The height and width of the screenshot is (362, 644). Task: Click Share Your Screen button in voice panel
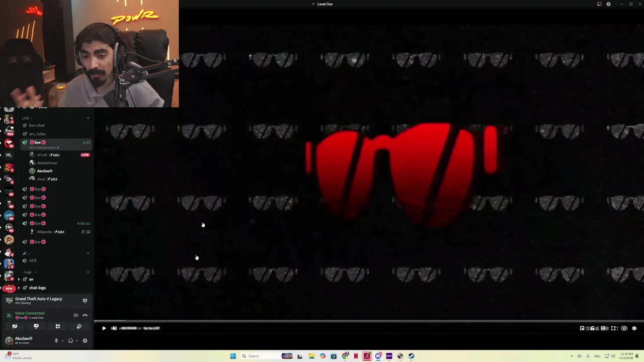pyautogui.click(x=36, y=326)
